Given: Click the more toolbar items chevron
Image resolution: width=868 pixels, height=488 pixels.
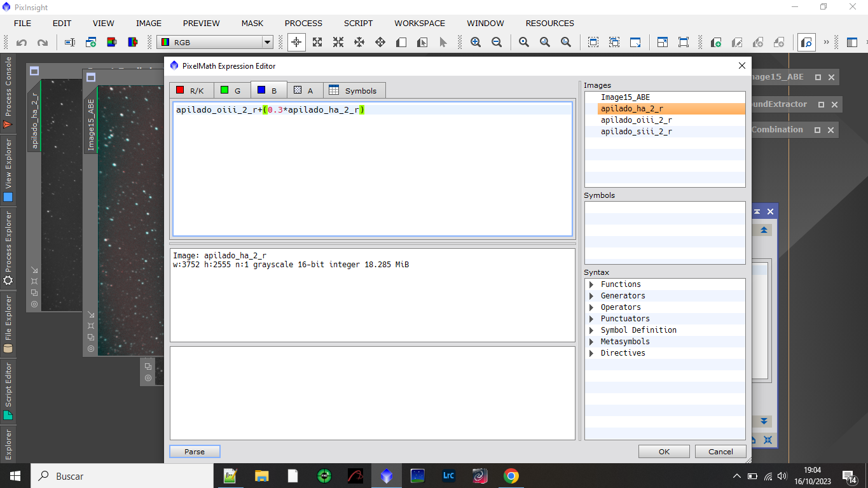Looking at the screenshot, I should (827, 43).
